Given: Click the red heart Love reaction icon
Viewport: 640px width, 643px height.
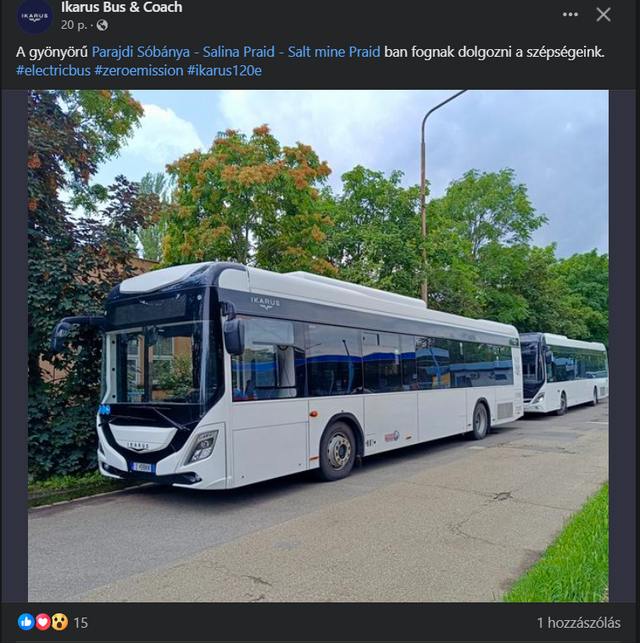Looking at the screenshot, I should pyautogui.click(x=43, y=622).
